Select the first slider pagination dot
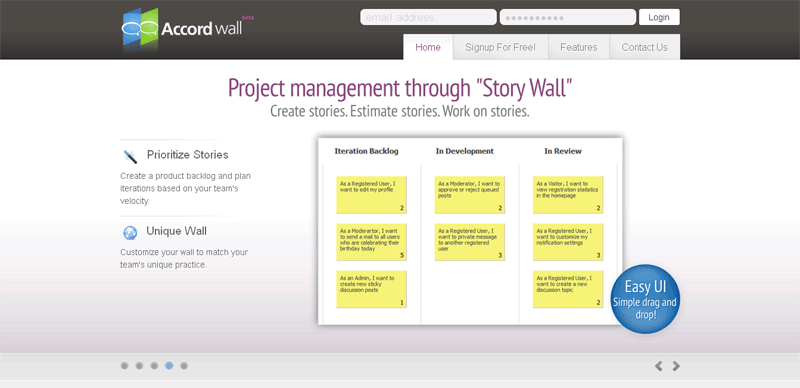Image resolution: width=800 pixels, height=388 pixels. pos(124,366)
